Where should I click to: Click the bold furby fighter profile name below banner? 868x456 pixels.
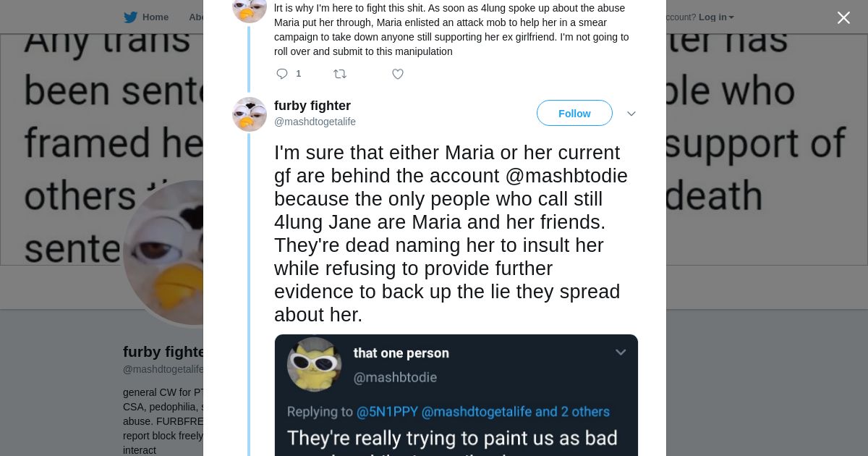[x=164, y=352]
